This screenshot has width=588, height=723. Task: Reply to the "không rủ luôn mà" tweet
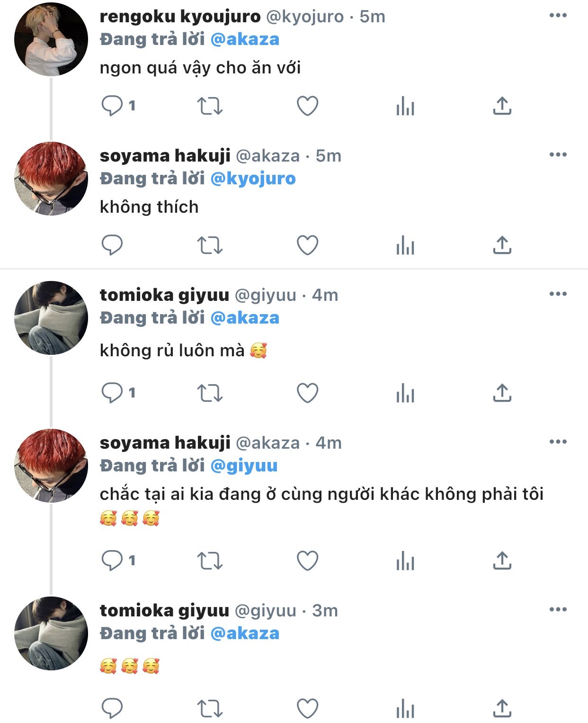pos(112,393)
